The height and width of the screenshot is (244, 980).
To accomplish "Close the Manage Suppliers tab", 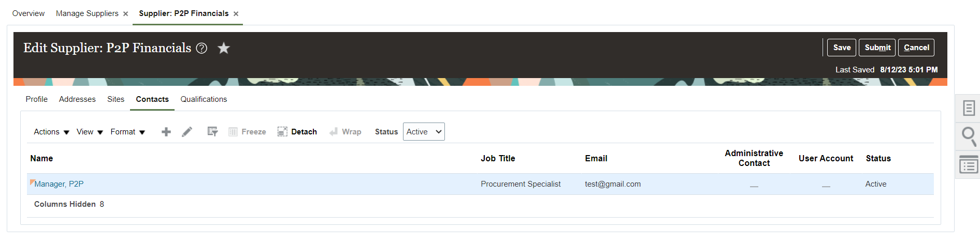I will click(x=125, y=14).
